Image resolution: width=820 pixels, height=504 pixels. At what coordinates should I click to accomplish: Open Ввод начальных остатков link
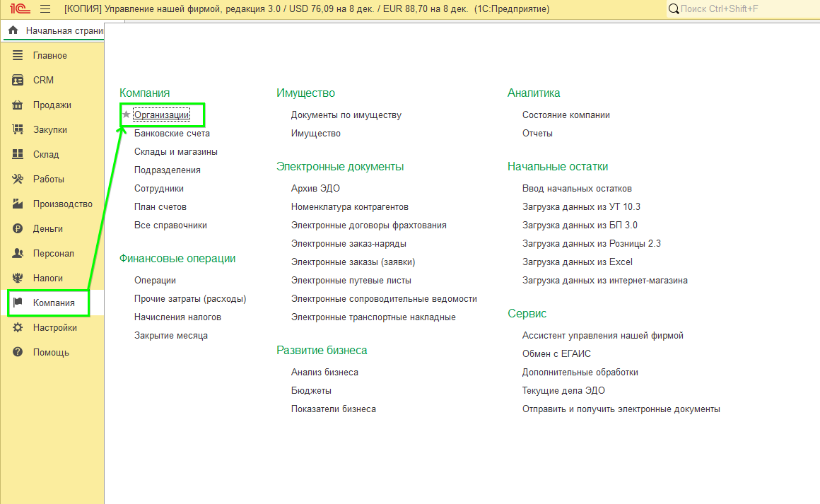(577, 189)
